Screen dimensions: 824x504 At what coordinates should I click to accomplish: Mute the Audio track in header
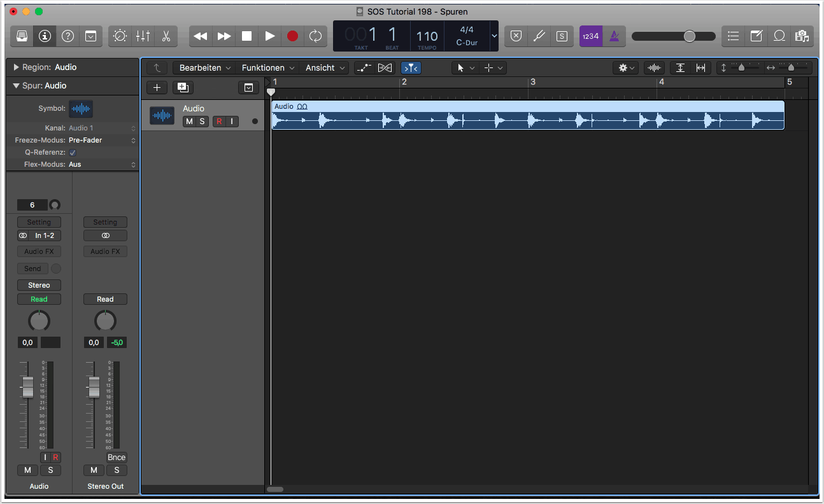[x=189, y=122]
